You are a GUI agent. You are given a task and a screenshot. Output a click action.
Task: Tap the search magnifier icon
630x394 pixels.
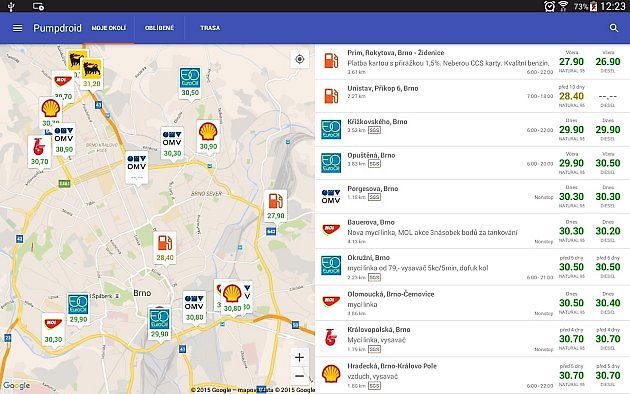[x=614, y=28]
